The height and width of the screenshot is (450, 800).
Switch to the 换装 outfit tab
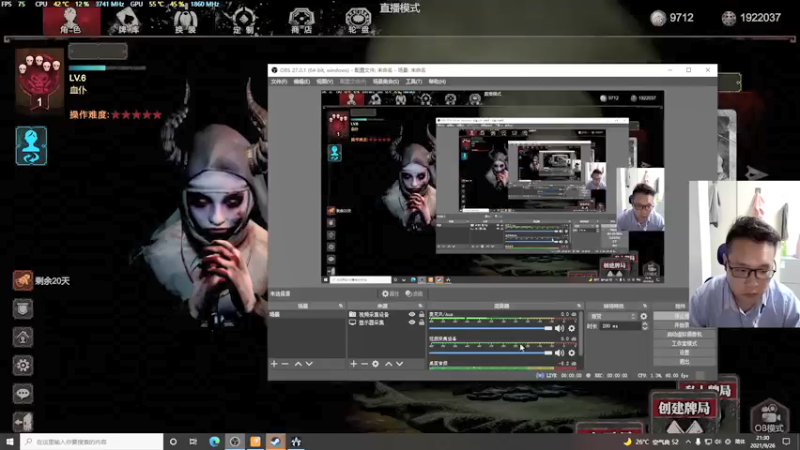tap(185, 21)
